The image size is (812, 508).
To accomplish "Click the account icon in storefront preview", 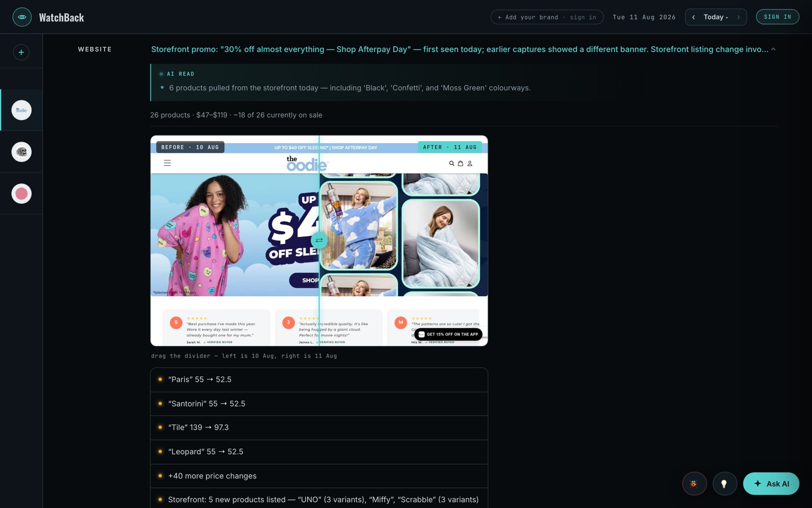I will click(x=470, y=164).
